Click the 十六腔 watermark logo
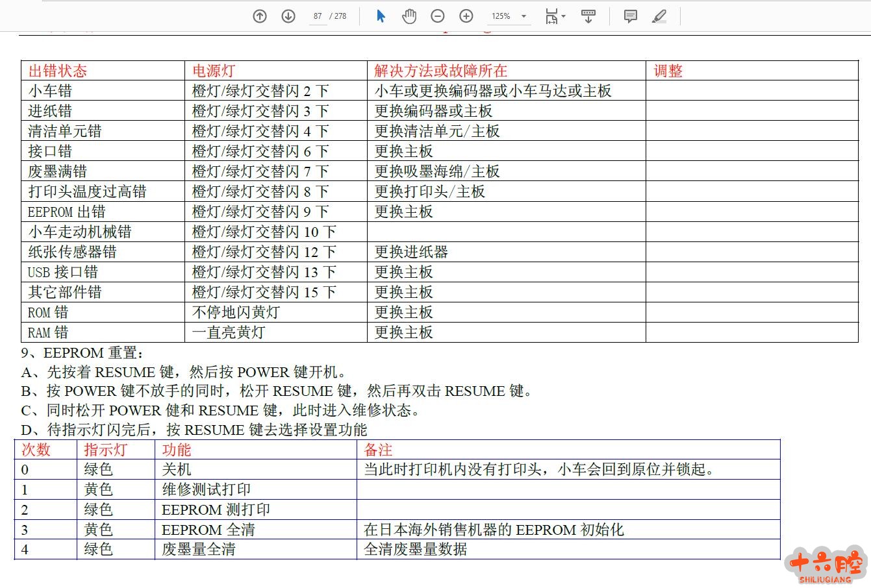Screen dimensions: 871x588 coord(826,564)
